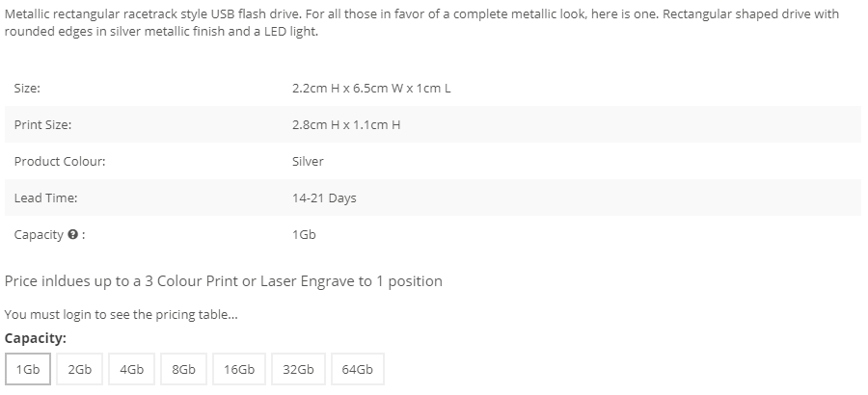Click the Silver product colour value
The height and width of the screenshot is (395, 868).
point(308,162)
